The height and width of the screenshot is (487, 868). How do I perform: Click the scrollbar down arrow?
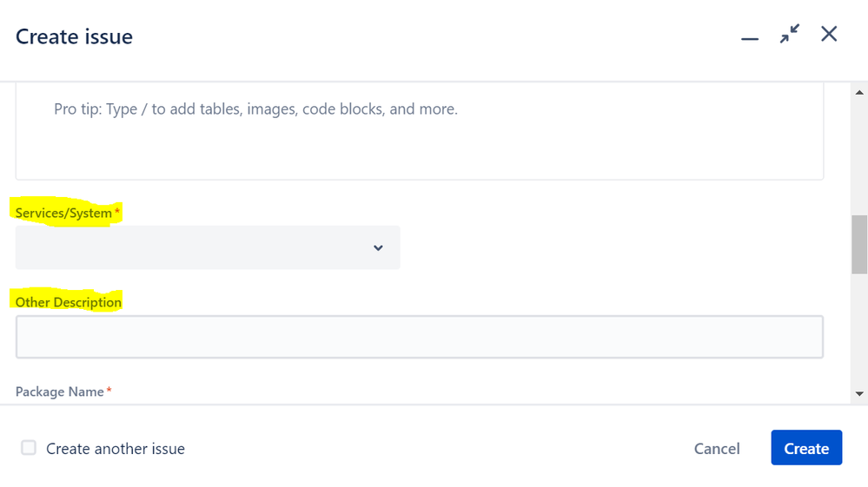point(859,393)
